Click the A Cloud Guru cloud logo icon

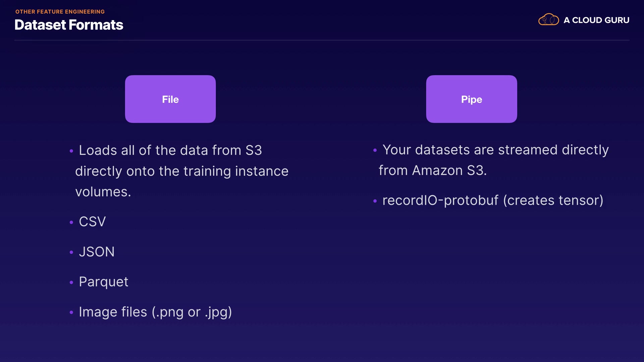(548, 20)
